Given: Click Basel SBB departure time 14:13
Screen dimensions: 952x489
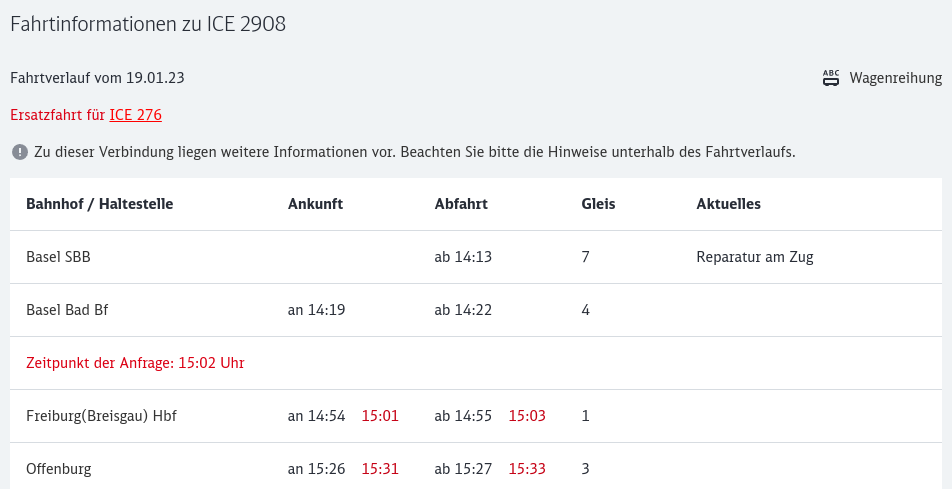Looking at the screenshot, I should coord(463,257).
